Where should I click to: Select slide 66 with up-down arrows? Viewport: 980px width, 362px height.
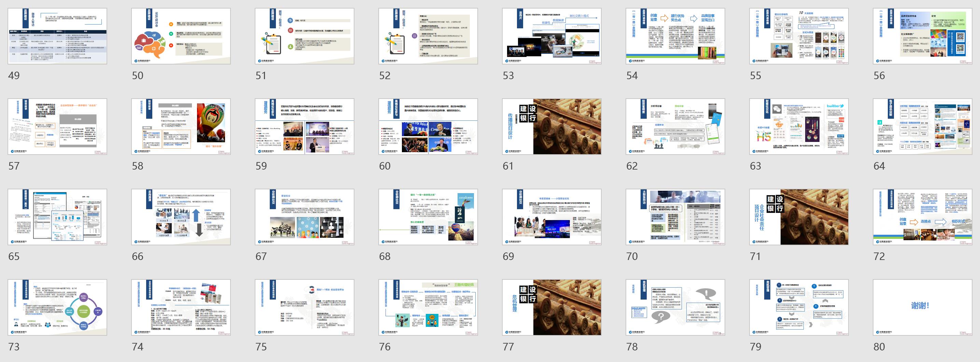181,217
